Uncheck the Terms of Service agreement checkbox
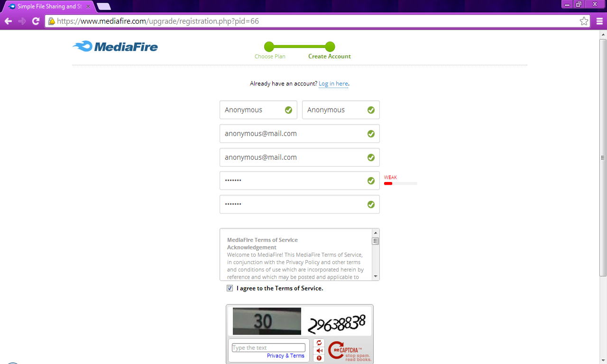The width and height of the screenshot is (607, 364). tap(230, 288)
